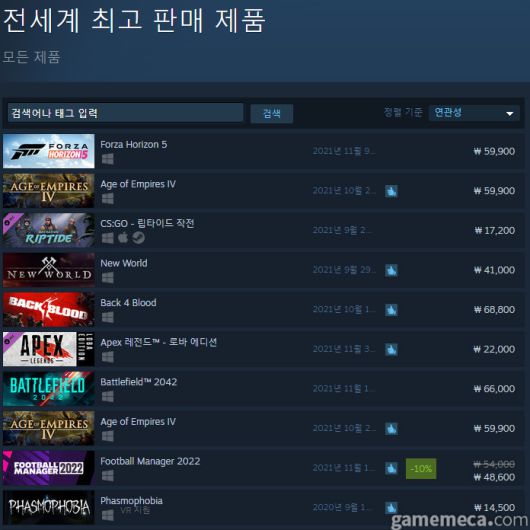Click the review icon on Back 4 Blood row
Image resolution: width=530 pixels, height=530 pixels.
[x=391, y=310]
